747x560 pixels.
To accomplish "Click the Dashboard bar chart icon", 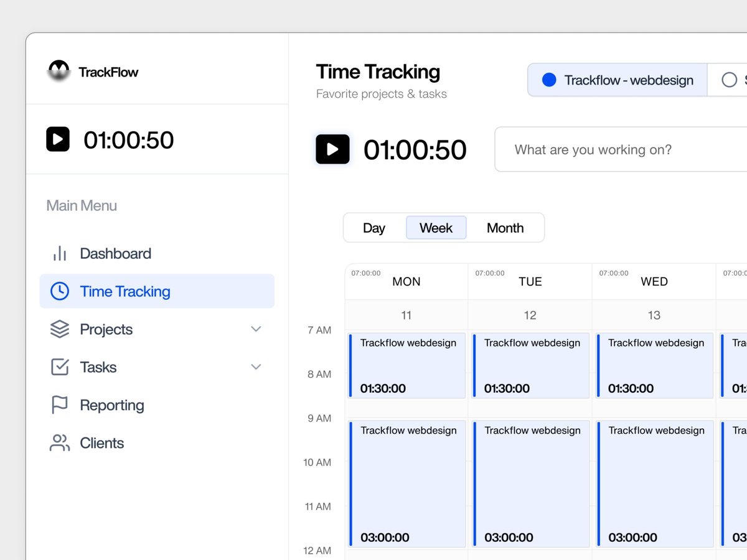I will click(x=60, y=253).
